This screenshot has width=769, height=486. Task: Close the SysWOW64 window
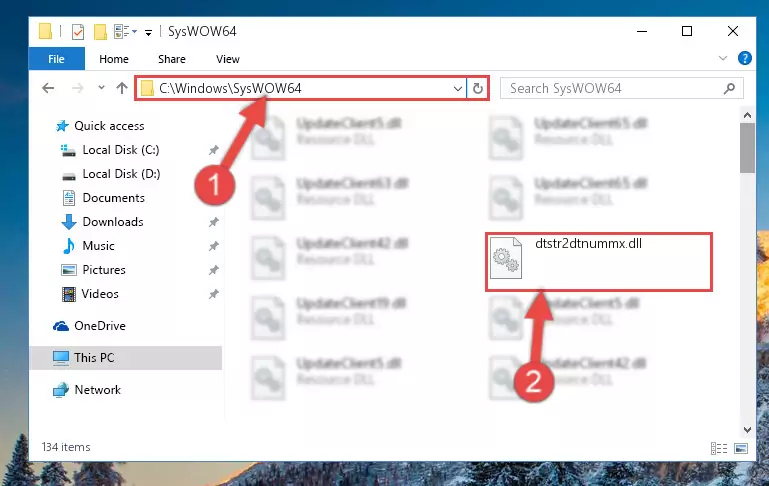coord(733,31)
